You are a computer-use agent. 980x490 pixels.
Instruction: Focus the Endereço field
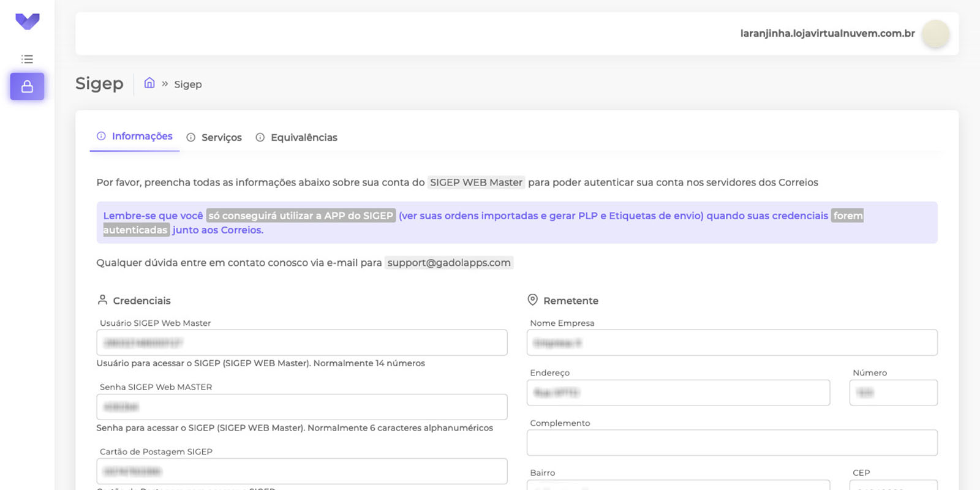point(678,393)
